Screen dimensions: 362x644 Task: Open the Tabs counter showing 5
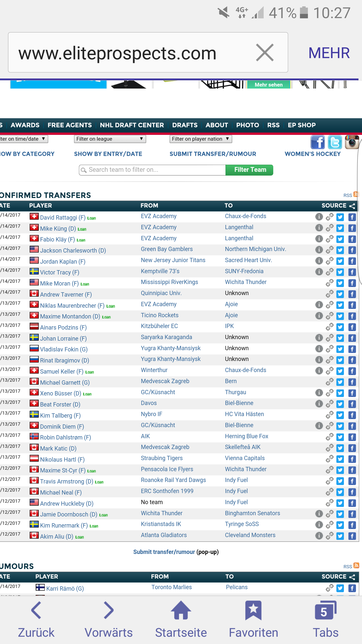point(325,610)
